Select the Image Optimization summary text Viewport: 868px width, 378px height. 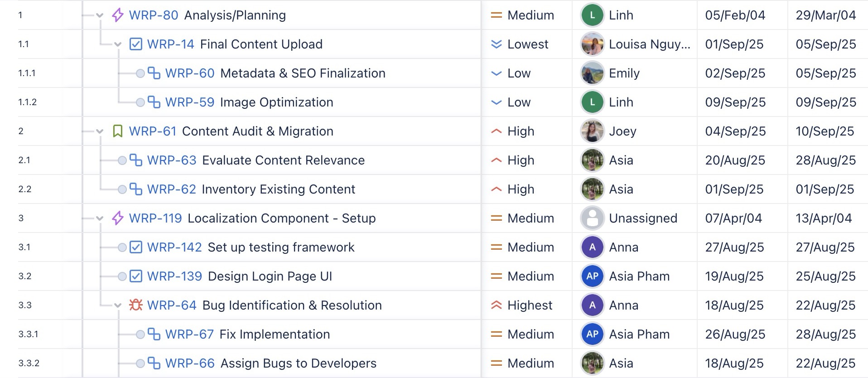click(276, 102)
